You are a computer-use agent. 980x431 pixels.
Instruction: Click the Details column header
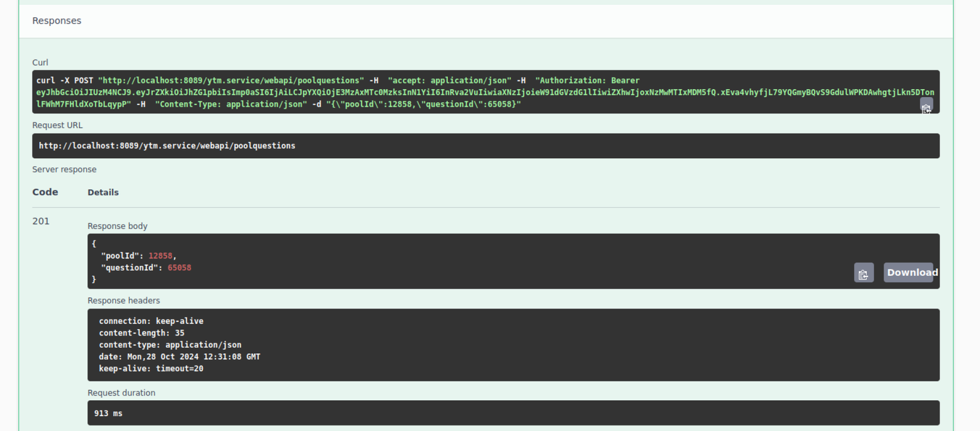103,193
